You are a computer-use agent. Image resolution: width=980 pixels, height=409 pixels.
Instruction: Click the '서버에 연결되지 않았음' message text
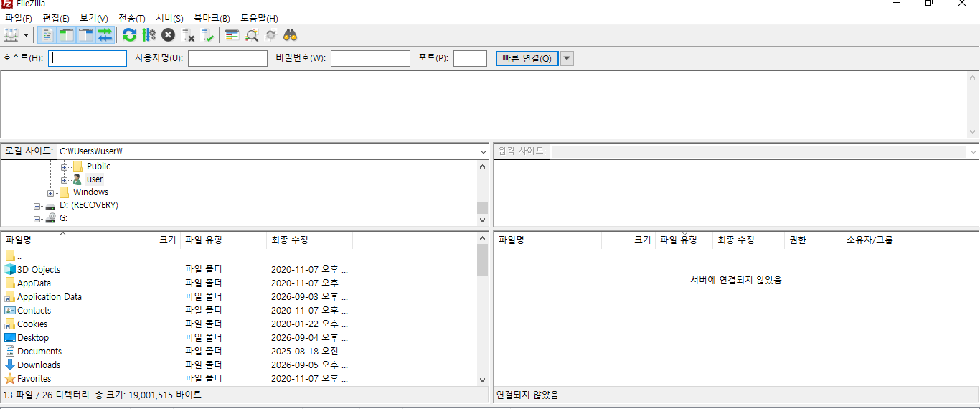tap(736, 280)
